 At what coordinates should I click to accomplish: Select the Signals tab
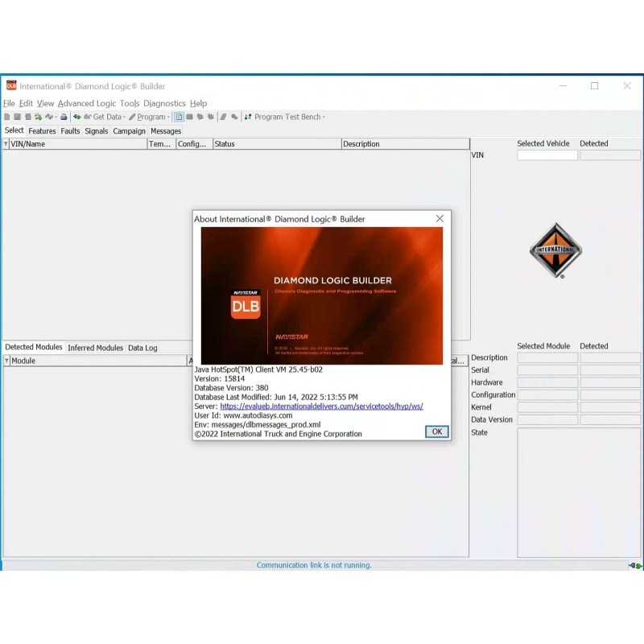[x=97, y=130]
